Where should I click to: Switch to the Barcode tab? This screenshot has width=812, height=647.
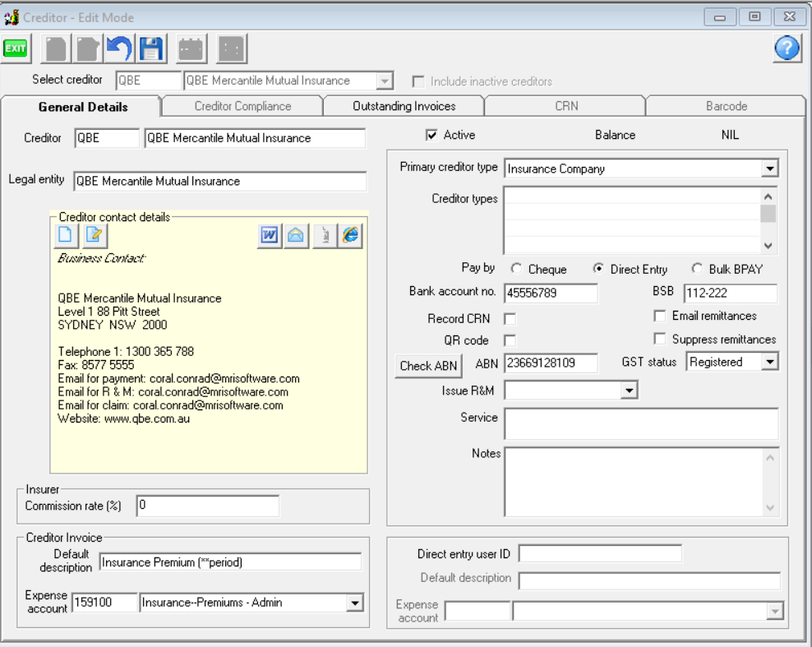727,106
